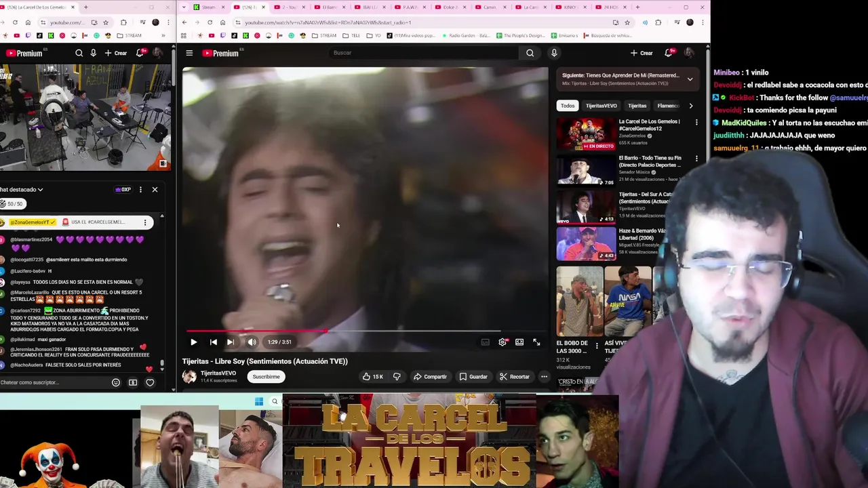The height and width of the screenshot is (488, 868).
Task: Go back in right browser window
Action: 184,22
